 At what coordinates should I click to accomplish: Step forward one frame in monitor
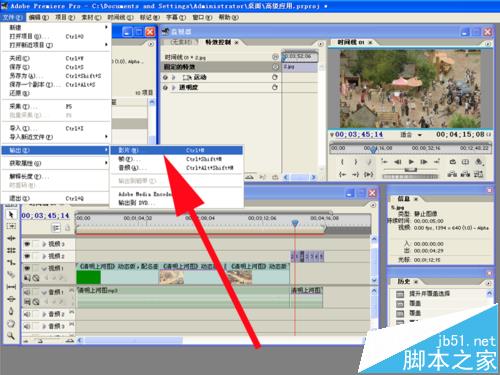tap(424, 162)
